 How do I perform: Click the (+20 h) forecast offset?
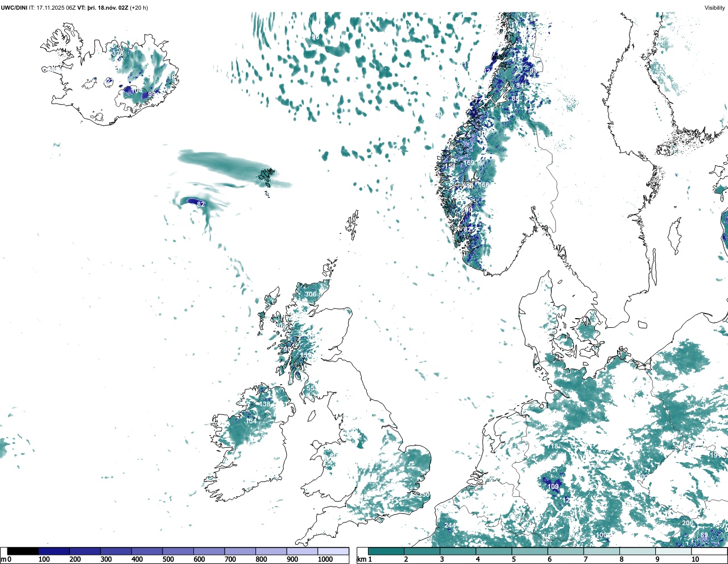139,8
